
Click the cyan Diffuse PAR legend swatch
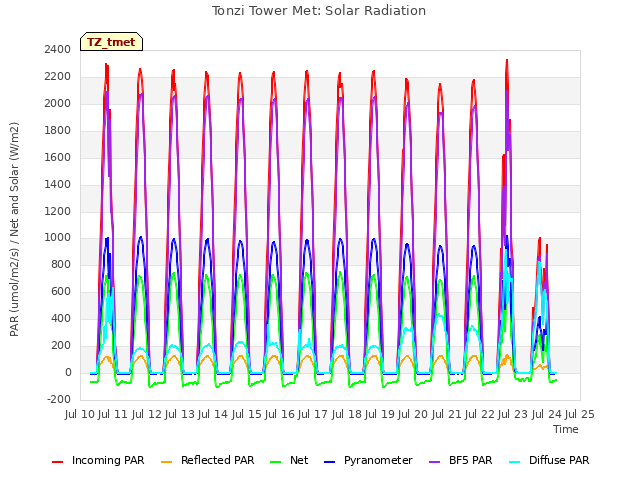click(515, 462)
